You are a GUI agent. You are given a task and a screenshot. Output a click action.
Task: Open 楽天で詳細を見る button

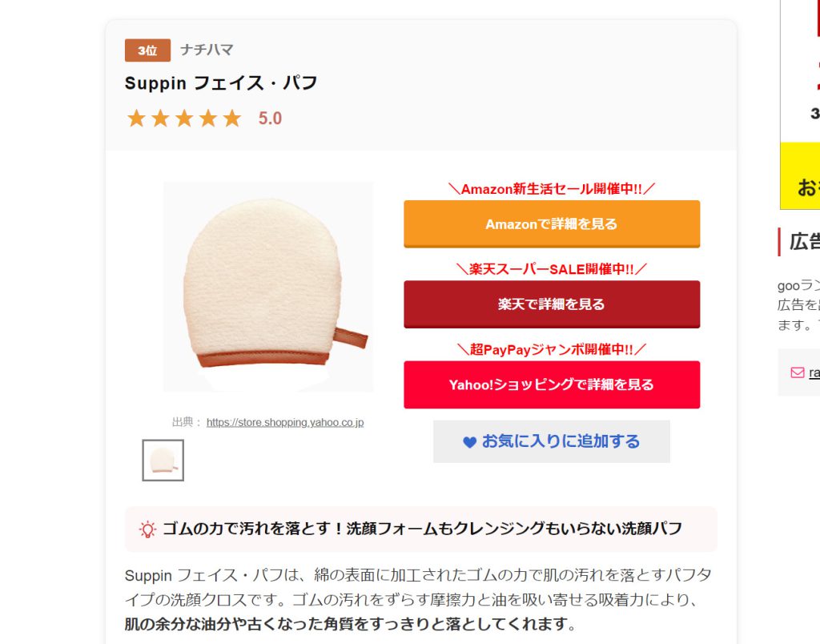(x=552, y=304)
